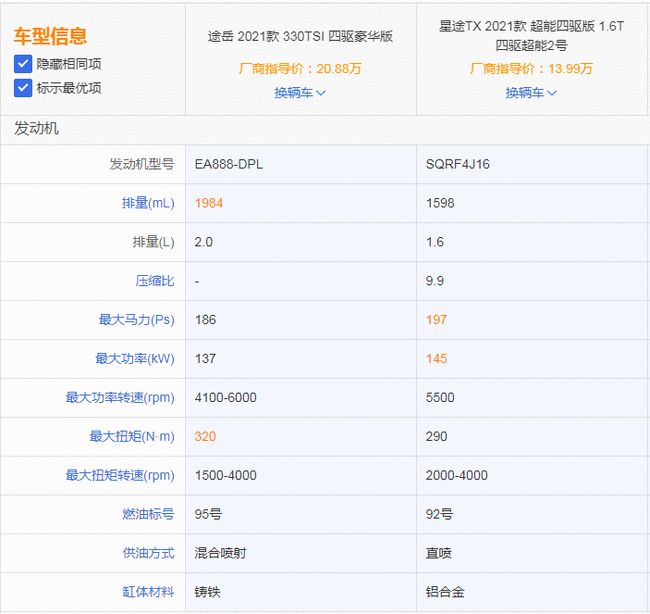Click the 290 torque value
650x614 pixels.
point(437,437)
